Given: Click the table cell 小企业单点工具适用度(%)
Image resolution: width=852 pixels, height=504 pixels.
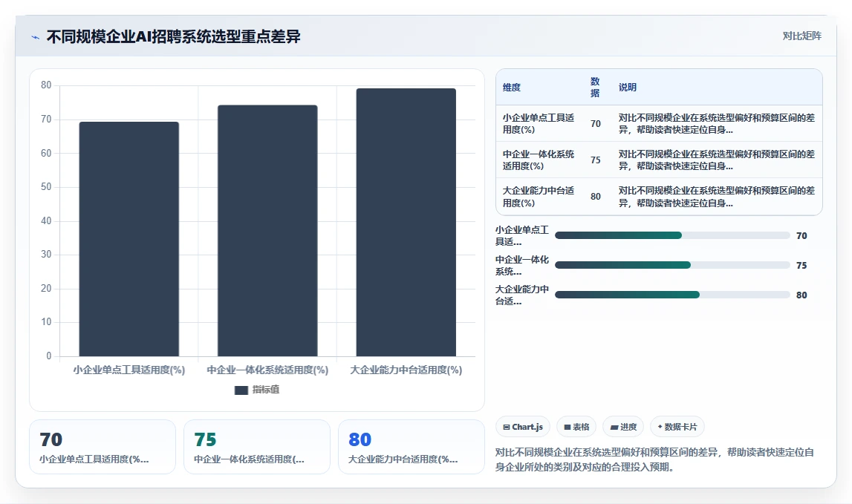Looking at the screenshot, I should coord(539,124).
